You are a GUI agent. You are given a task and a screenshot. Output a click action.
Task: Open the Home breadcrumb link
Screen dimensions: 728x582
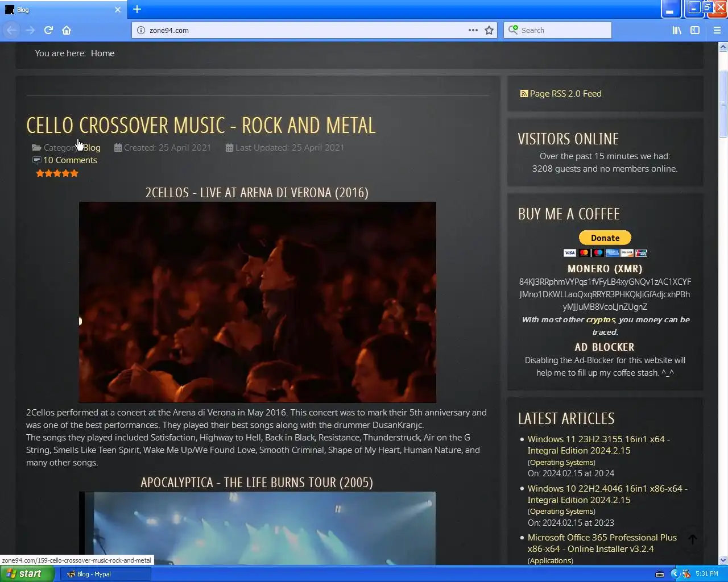[102, 53]
